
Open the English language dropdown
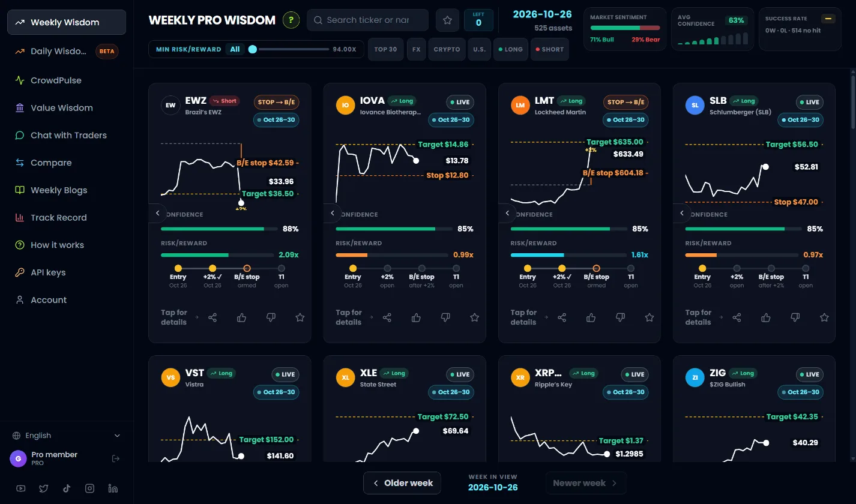[x=67, y=436]
